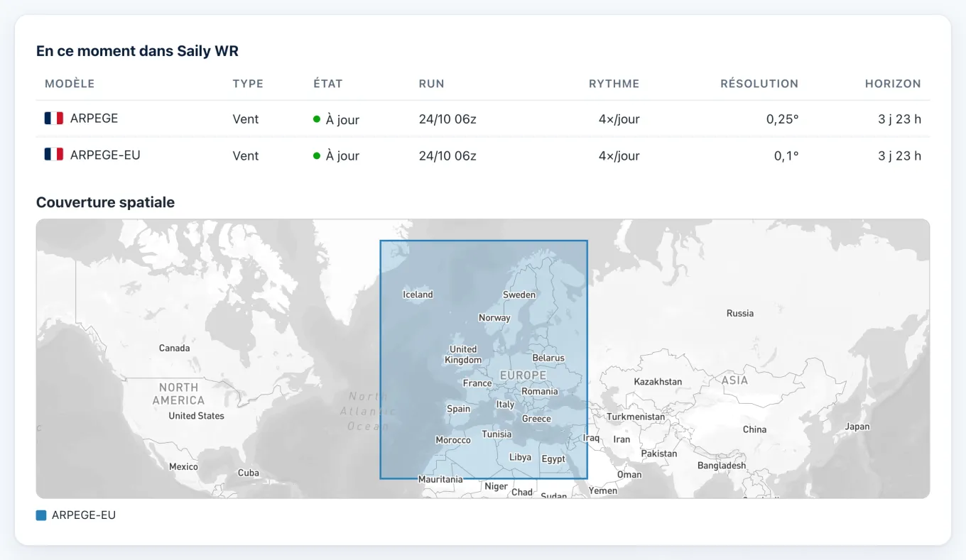This screenshot has height=560, width=966.
Task: Click the Belarus label on the map
Action: click(548, 358)
